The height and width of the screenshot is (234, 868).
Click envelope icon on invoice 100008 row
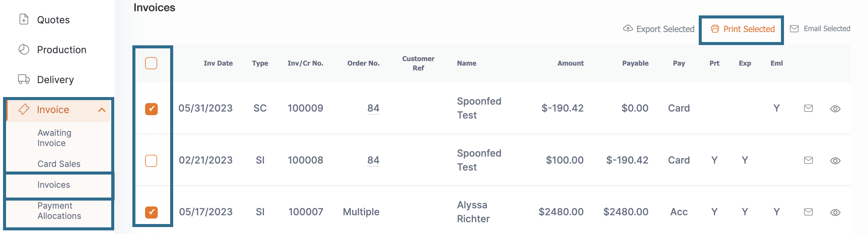click(808, 160)
